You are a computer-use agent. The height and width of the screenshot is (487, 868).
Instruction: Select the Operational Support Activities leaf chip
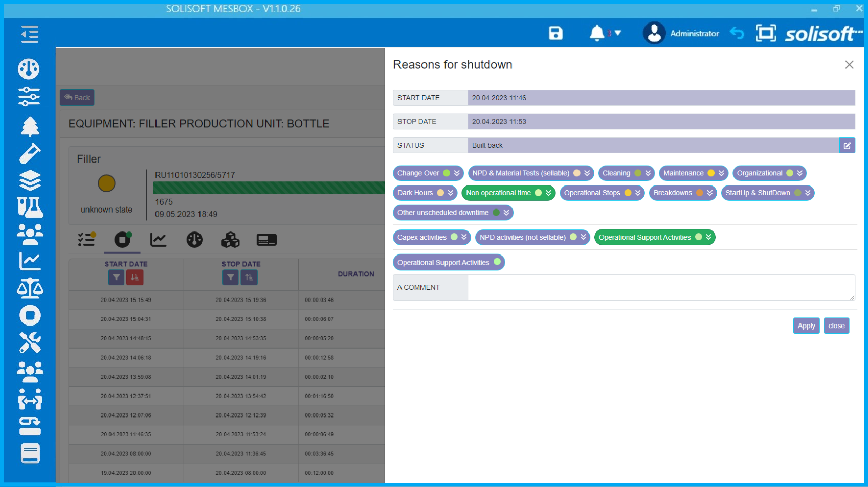(449, 263)
